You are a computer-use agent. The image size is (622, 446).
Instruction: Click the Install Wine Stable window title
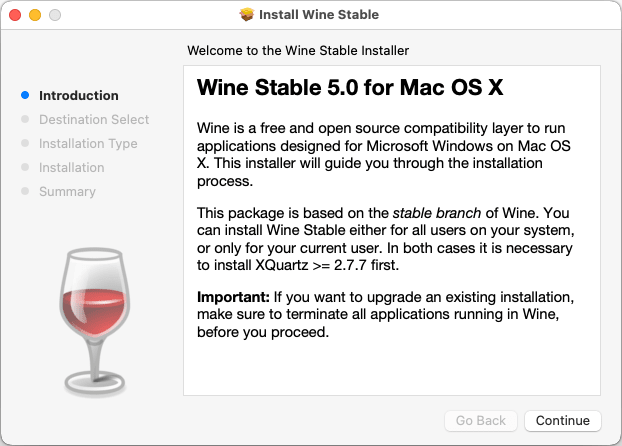point(319,15)
